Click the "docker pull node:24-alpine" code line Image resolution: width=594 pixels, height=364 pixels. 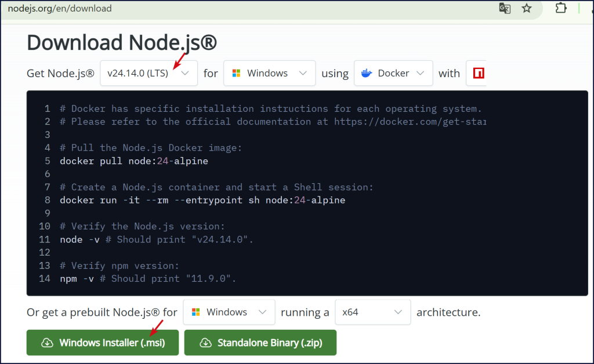click(133, 161)
